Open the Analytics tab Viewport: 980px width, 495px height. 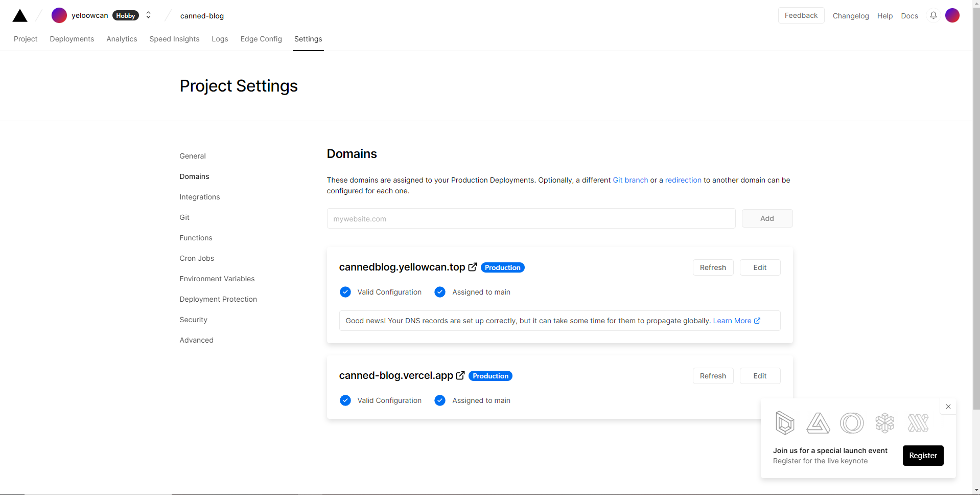tap(122, 39)
